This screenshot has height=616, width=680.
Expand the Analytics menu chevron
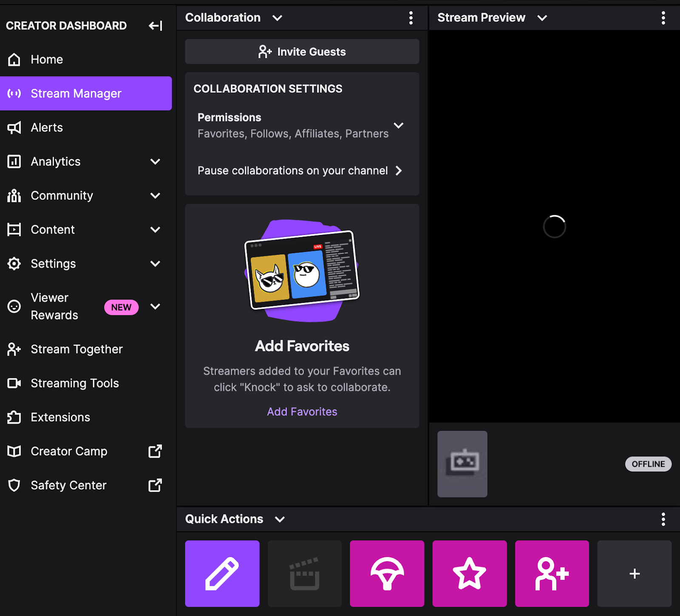point(156,161)
